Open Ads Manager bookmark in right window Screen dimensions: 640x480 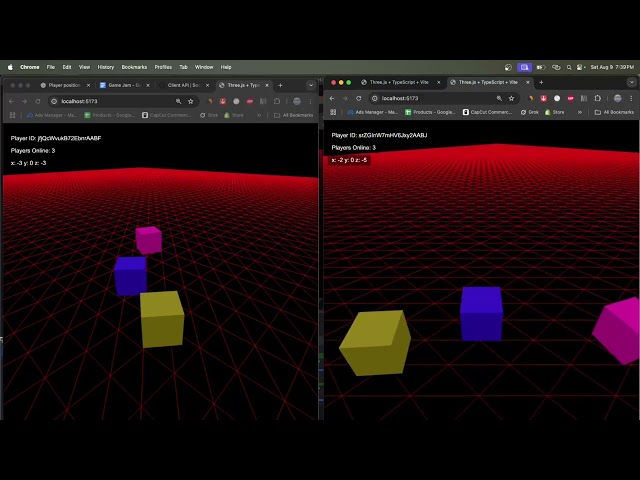pos(373,112)
